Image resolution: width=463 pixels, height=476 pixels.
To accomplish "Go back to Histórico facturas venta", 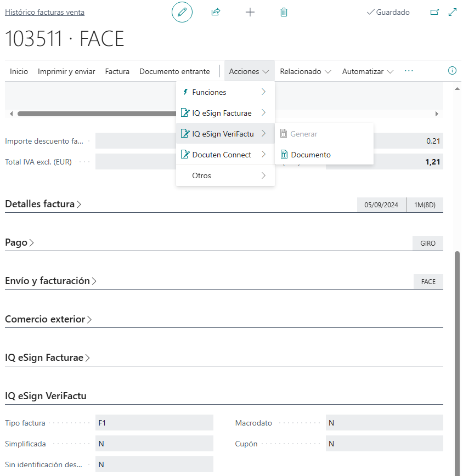I will [x=44, y=12].
